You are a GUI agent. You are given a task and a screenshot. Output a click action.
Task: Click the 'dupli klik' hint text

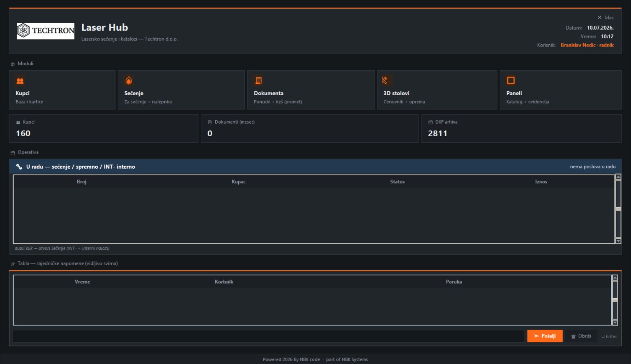[62, 248]
